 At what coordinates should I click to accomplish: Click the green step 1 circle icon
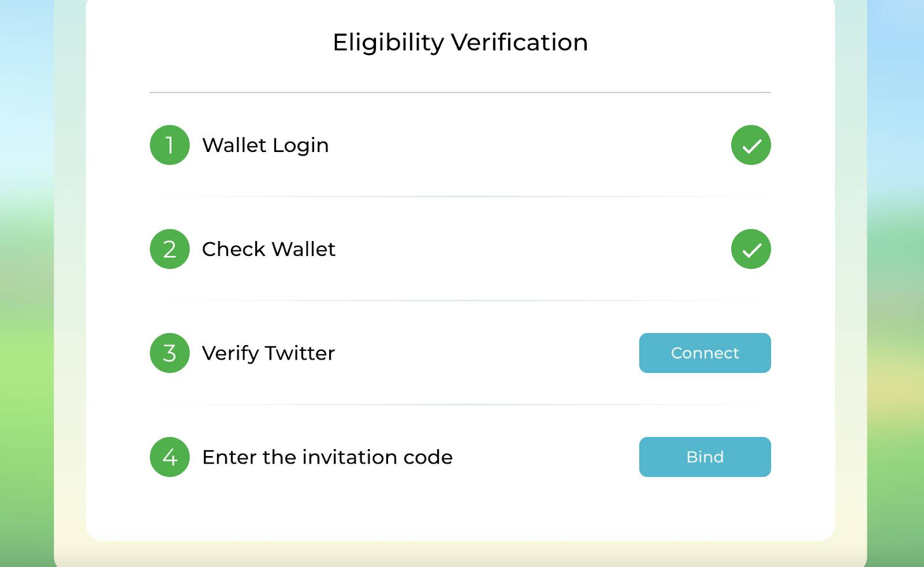[170, 145]
